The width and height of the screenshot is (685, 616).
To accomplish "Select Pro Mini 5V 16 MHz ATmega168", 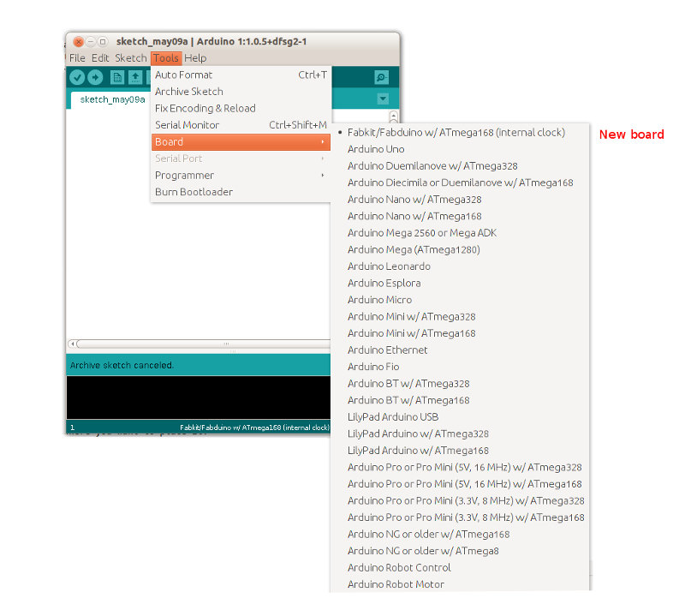I will (x=460, y=484).
